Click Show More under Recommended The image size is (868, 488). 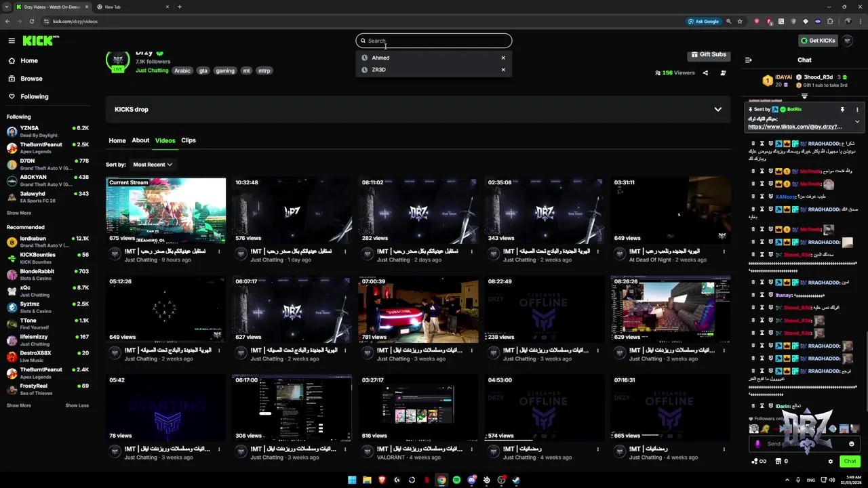coord(19,405)
